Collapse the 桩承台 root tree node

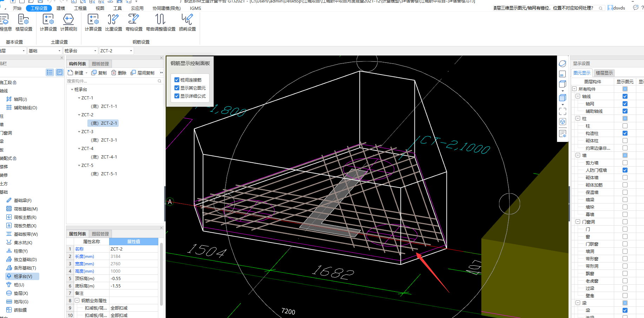(72, 90)
